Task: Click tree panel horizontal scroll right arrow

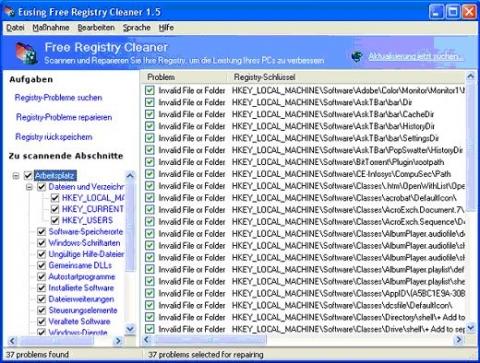Action: (x=118, y=341)
